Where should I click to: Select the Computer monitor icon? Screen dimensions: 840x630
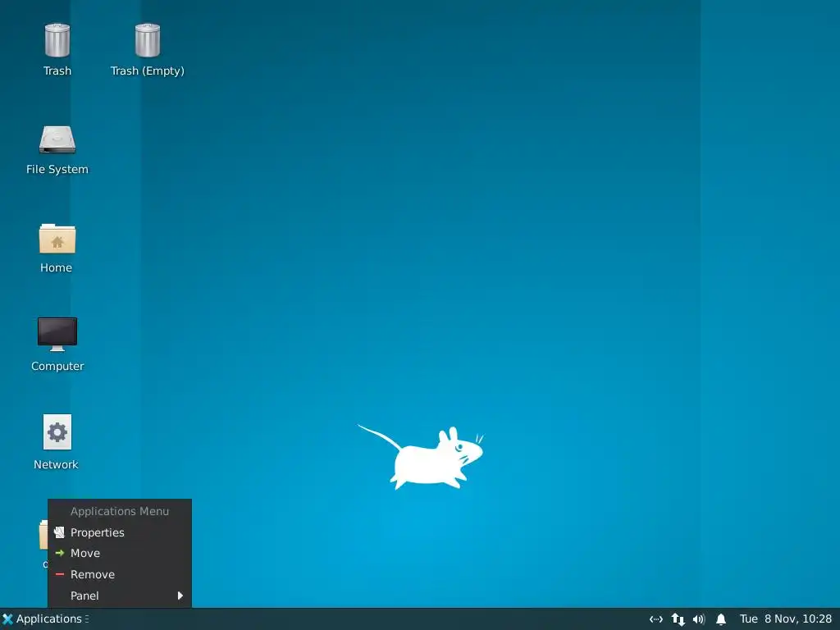point(57,335)
